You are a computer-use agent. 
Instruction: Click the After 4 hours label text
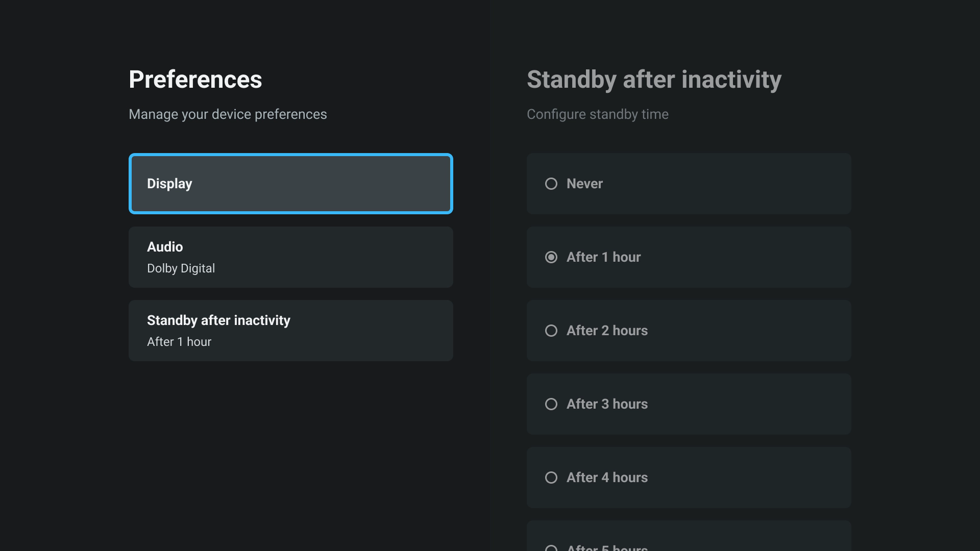(607, 478)
